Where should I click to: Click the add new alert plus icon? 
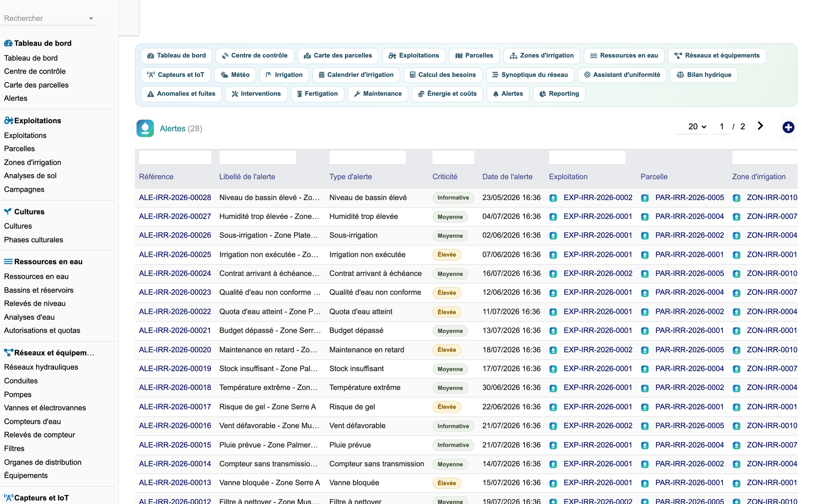(x=788, y=127)
